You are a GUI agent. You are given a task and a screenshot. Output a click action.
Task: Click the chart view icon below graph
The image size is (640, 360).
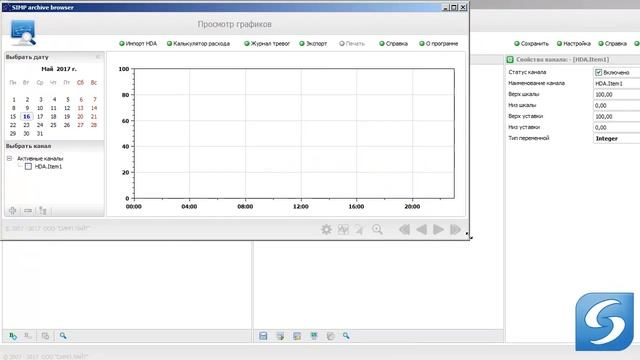[343, 229]
